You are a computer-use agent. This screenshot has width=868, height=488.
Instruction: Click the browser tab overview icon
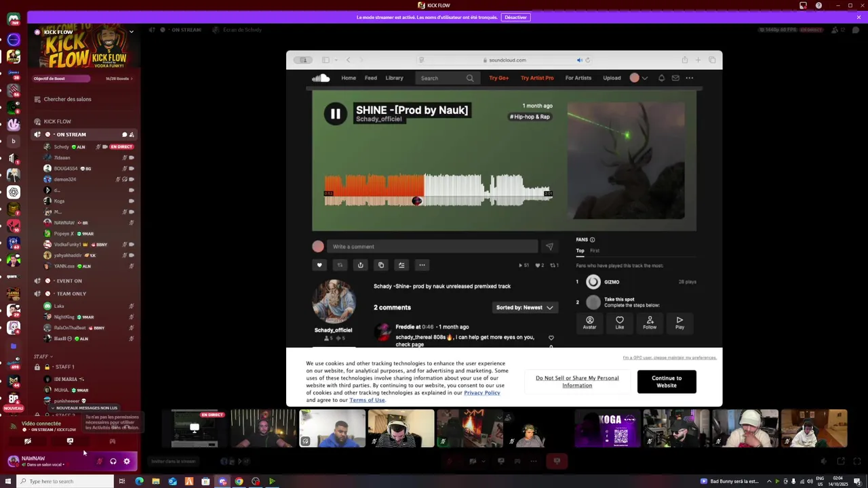[713, 60]
